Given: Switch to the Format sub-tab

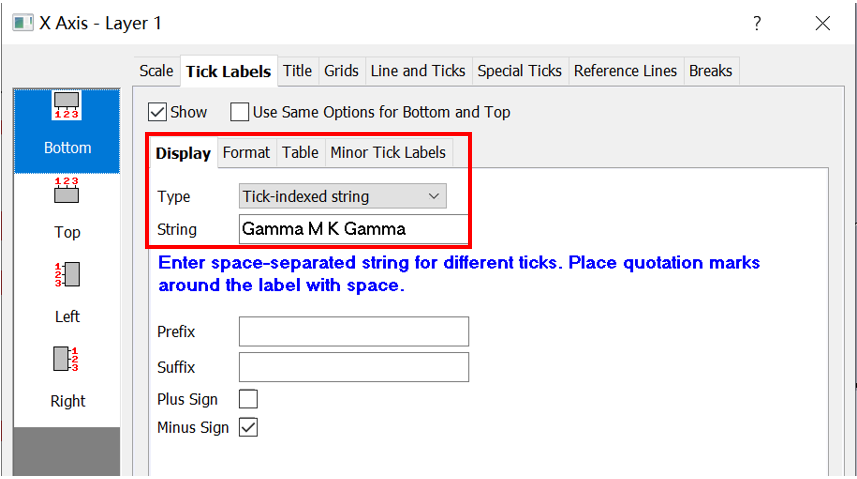Looking at the screenshot, I should pos(246,153).
